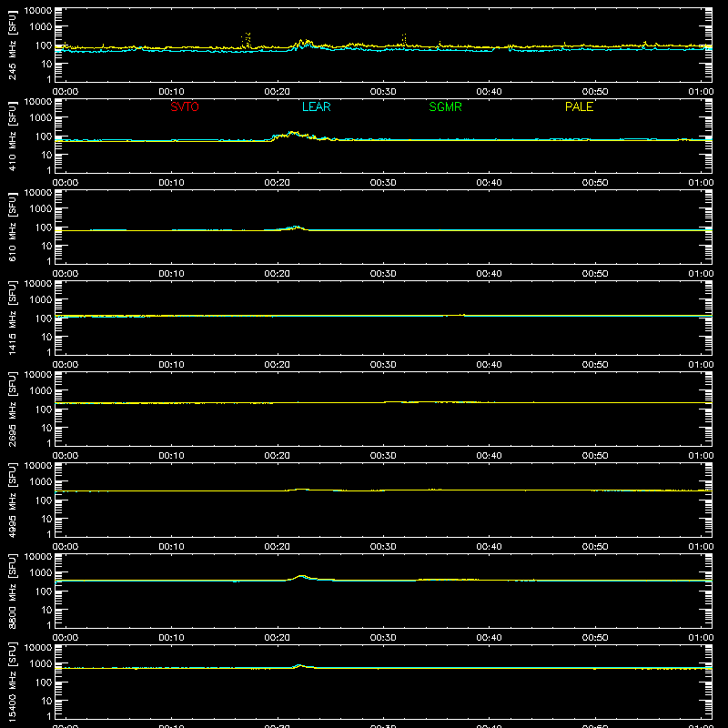The image size is (728, 728).
Task: Click the 4995 MHz [SFU] axis title
Action: pyautogui.click(x=12, y=500)
